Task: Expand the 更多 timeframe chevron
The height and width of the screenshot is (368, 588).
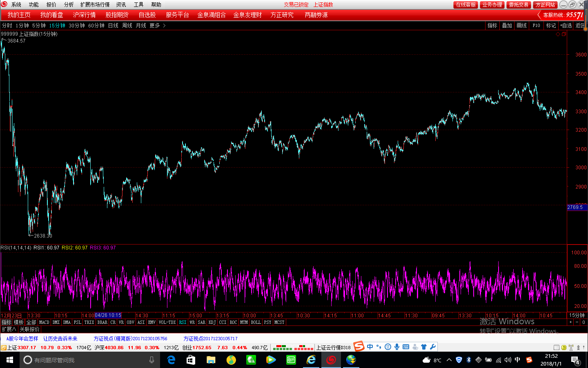Action: tap(164, 25)
